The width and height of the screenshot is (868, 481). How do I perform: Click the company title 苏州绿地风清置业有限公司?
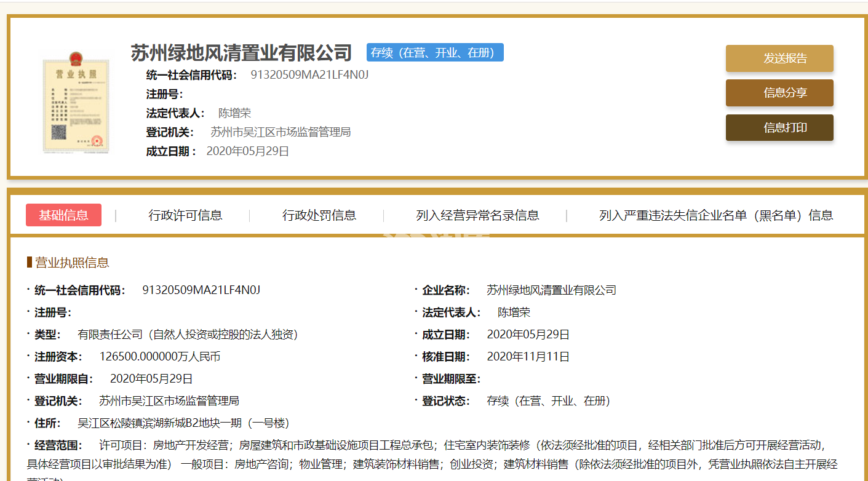pyautogui.click(x=241, y=53)
